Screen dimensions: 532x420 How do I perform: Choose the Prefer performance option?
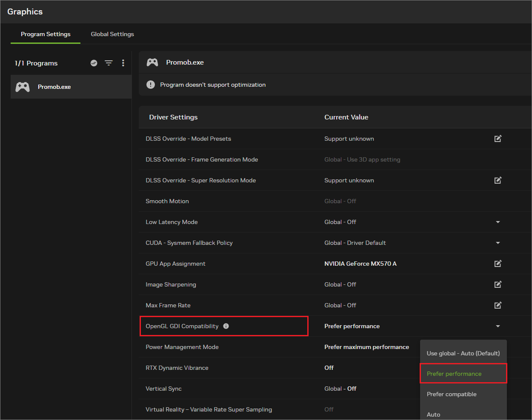pos(463,374)
